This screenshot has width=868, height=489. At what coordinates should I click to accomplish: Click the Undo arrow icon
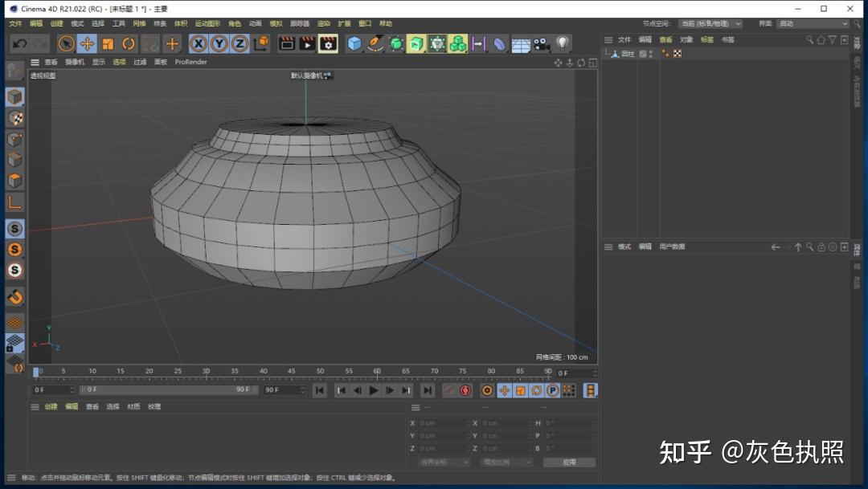[x=19, y=43]
